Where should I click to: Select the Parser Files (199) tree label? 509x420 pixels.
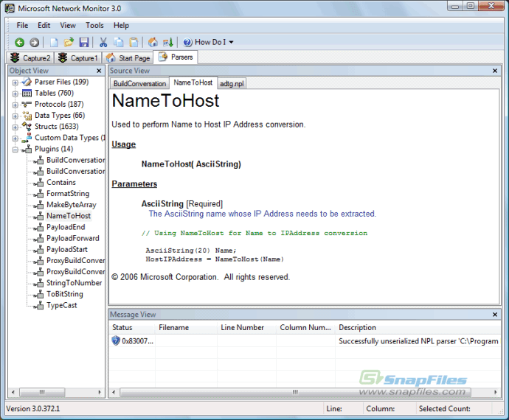point(62,82)
